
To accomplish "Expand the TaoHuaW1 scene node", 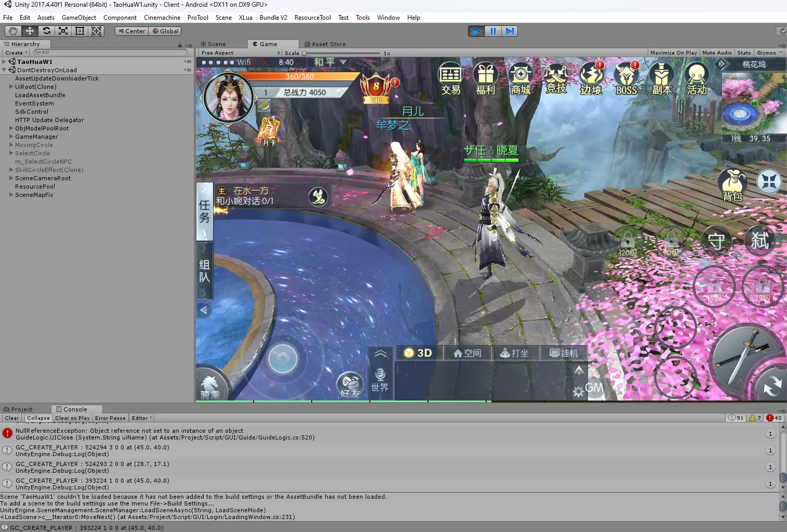I will point(4,62).
